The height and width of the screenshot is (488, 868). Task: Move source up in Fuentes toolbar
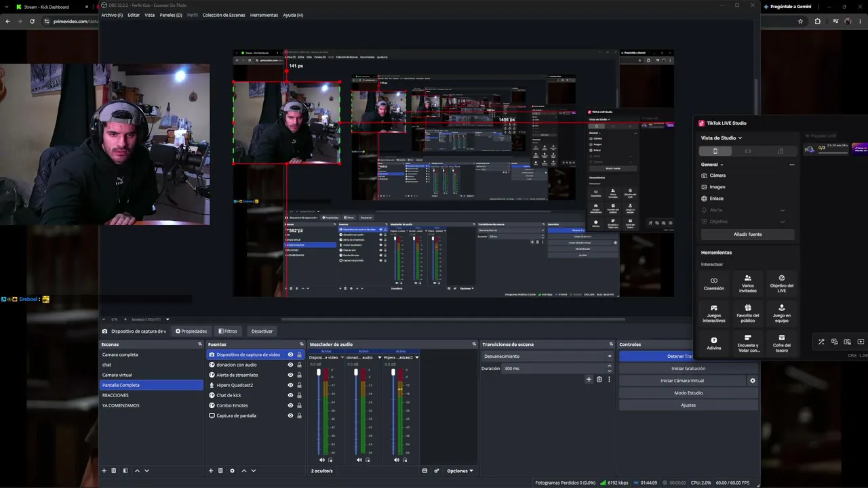click(244, 470)
